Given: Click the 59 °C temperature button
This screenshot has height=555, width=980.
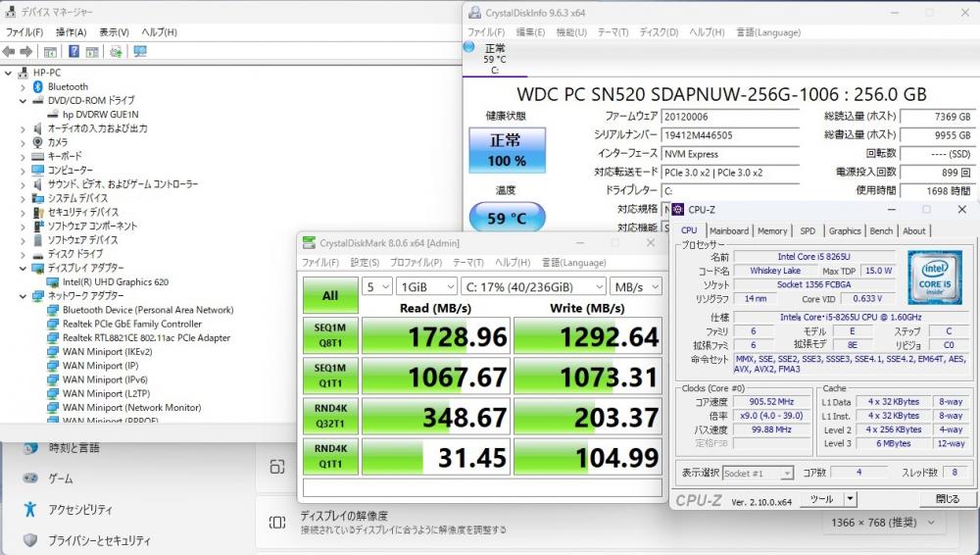Looking at the screenshot, I should coord(507,217).
